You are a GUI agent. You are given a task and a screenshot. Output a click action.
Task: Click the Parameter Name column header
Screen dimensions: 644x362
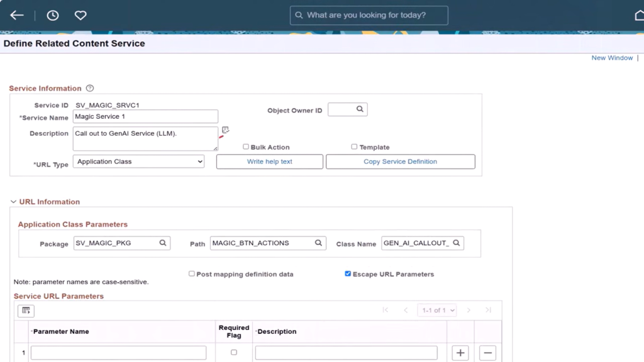[x=61, y=331]
